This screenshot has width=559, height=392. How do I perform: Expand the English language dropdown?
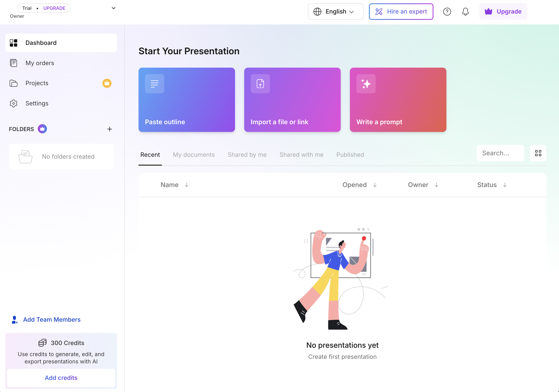335,11
